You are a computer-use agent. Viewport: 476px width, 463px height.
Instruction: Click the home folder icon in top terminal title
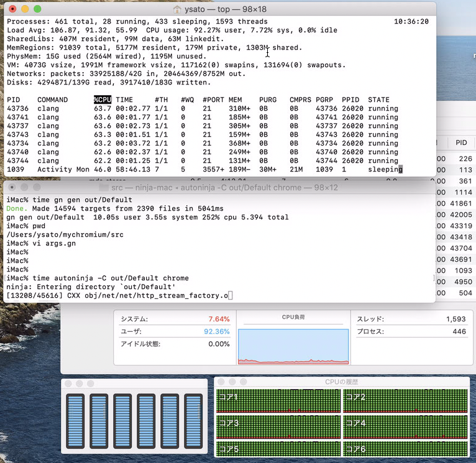pyautogui.click(x=177, y=9)
